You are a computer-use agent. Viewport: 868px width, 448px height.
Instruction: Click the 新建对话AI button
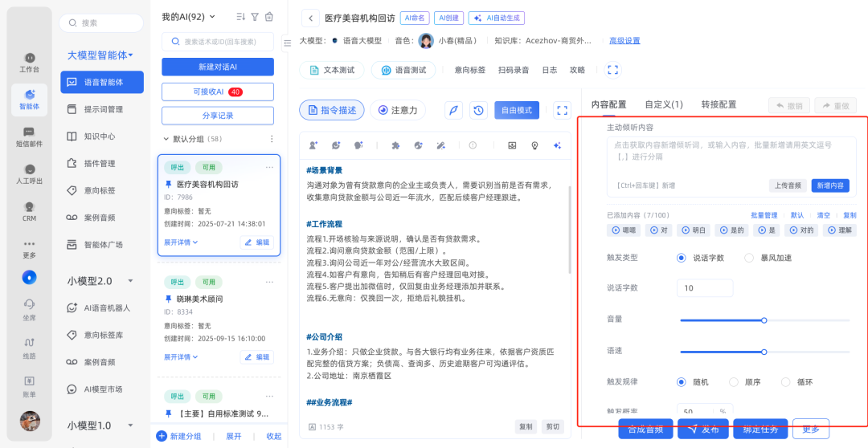click(x=218, y=67)
